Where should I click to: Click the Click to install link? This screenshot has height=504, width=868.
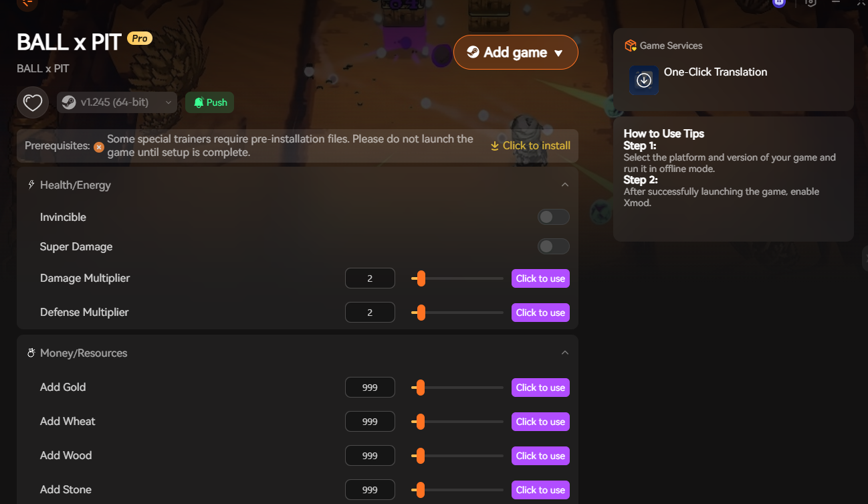(x=530, y=146)
